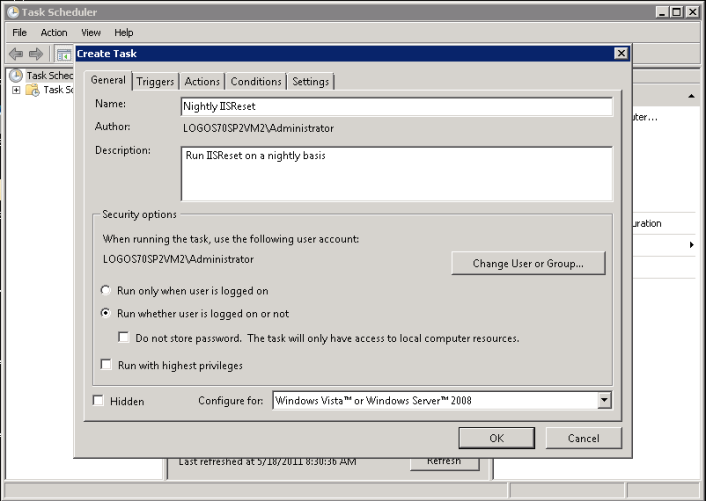This screenshot has width=706, height=501.
Task: Enable 'Do not store password' checkbox
Action: pyautogui.click(x=124, y=338)
